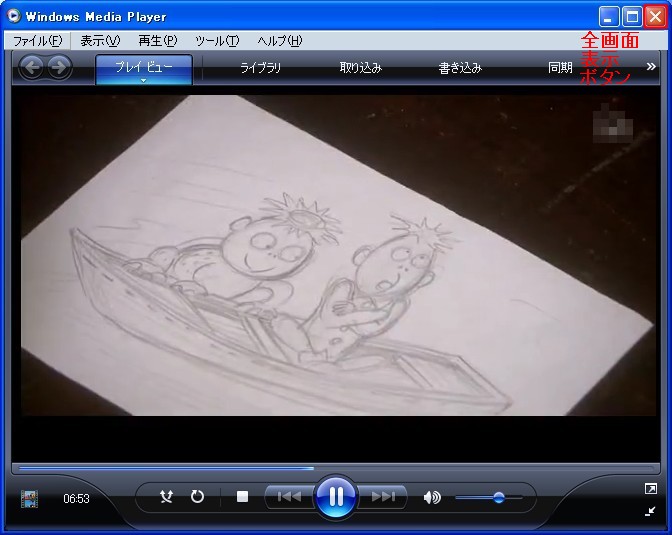Click the playback seek bar
This screenshot has height=535, width=672.
(x=336, y=469)
